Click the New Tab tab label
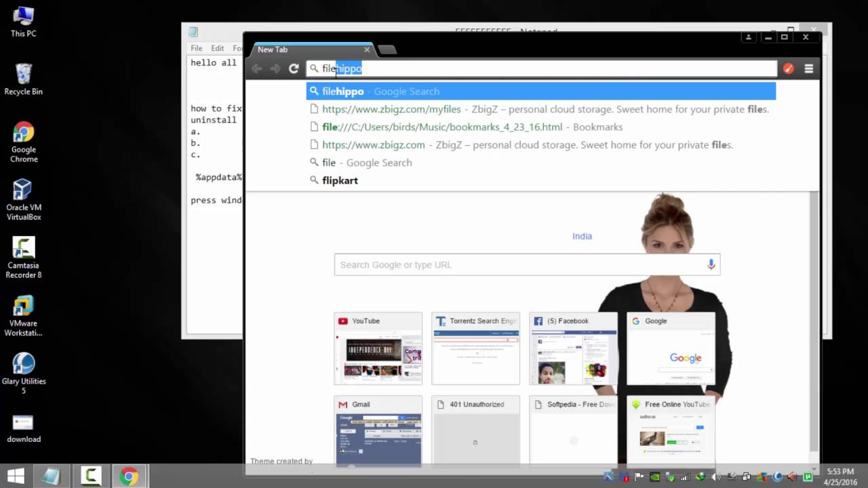 pos(273,49)
